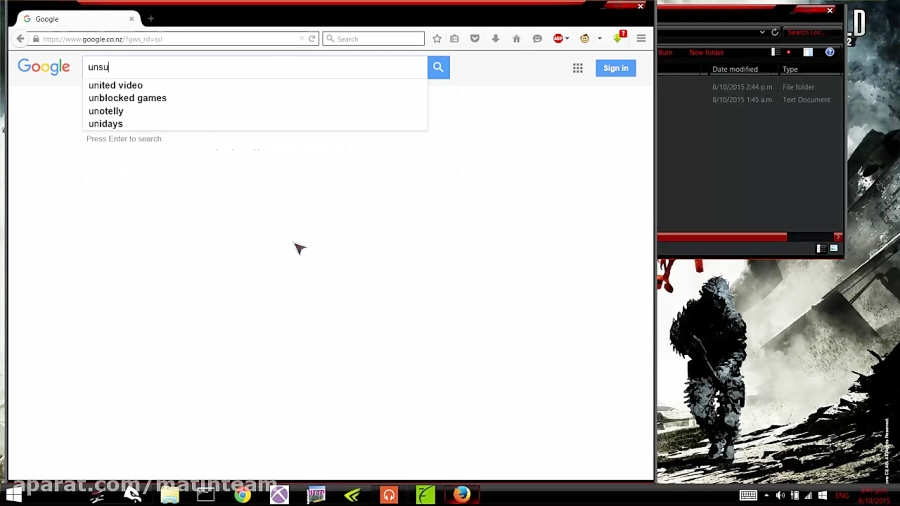The image size is (900, 506).
Task: Open the on-screen keyboard tray icon
Action: coord(748,495)
